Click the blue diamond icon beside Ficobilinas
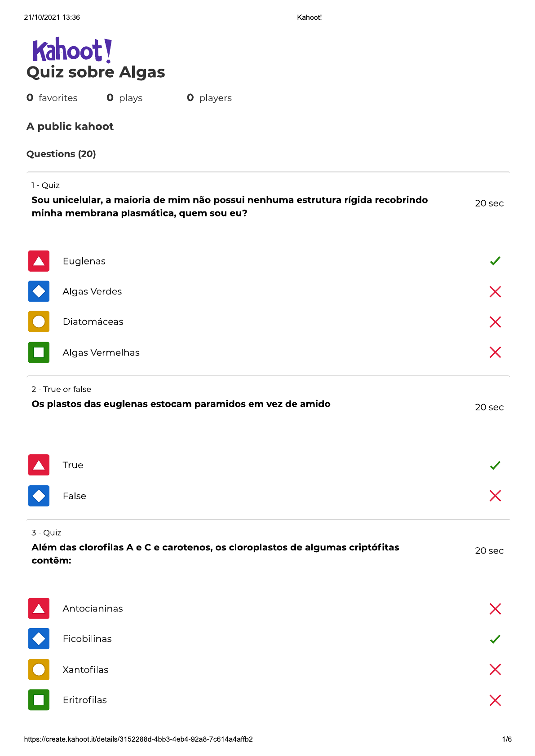The height and width of the screenshot is (756, 535). (x=39, y=639)
